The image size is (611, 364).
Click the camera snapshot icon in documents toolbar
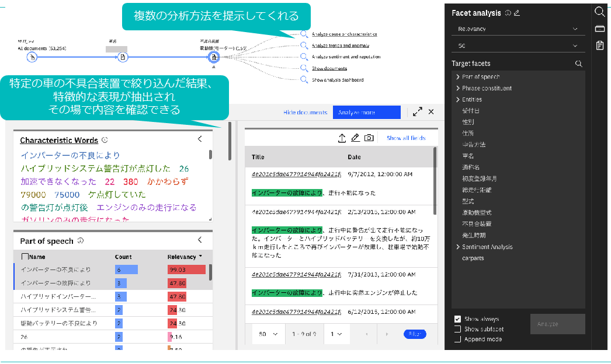pyautogui.click(x=369, y=138)
